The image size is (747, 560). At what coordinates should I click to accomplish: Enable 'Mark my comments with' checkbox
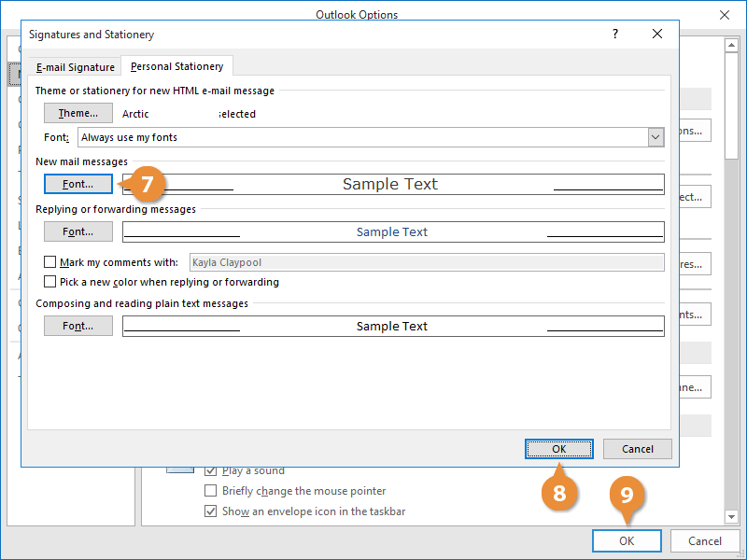click(x=50, y=263)
